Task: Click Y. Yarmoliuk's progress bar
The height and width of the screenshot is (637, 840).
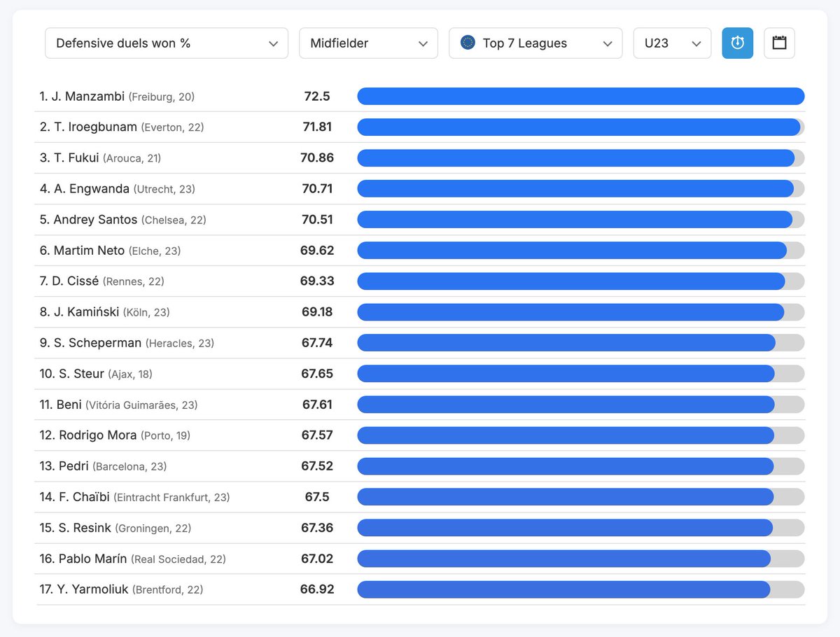Action: pos(581,589)
